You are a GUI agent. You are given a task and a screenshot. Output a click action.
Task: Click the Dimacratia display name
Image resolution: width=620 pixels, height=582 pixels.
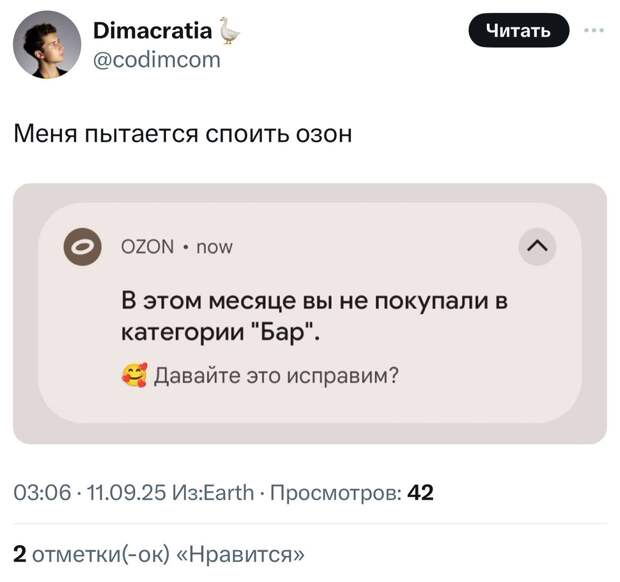click(153, 31)
